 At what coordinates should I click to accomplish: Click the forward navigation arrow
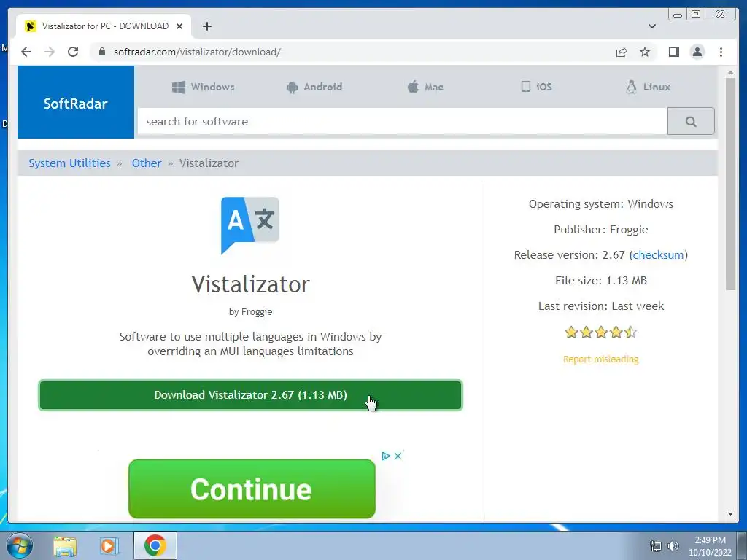point(50,52)
